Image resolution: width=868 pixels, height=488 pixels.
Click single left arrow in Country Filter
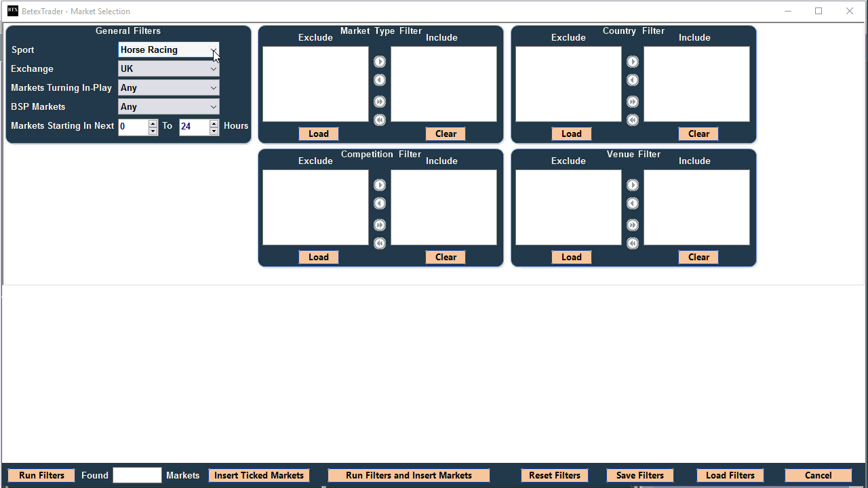(x=633, y=80)
